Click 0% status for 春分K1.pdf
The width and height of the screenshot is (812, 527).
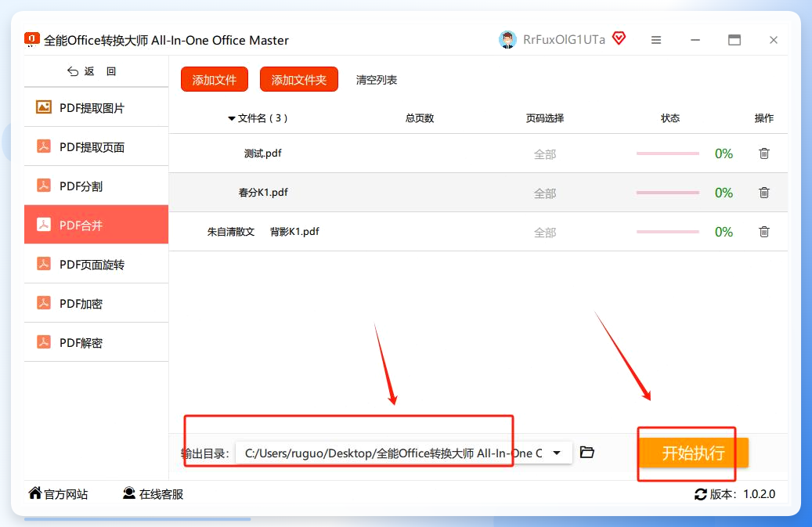[724, 193]
